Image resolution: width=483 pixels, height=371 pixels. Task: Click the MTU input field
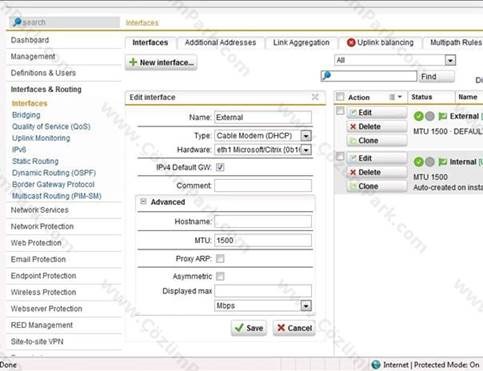point(263,240)
